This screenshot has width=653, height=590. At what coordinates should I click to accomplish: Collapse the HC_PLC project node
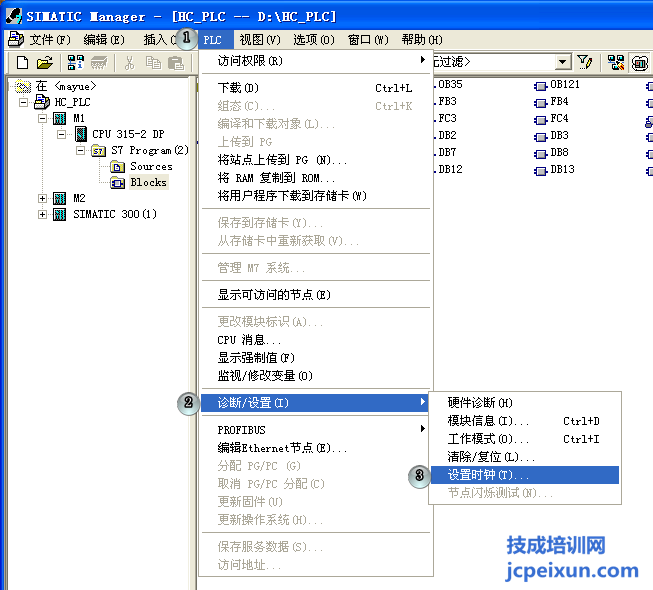pyautogui.click(x=25, y=102)
